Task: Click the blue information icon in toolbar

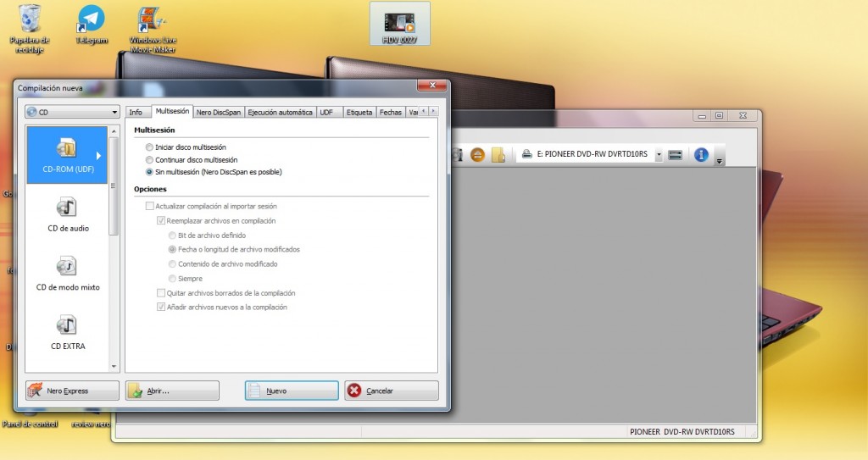Action: pos(701,154)
